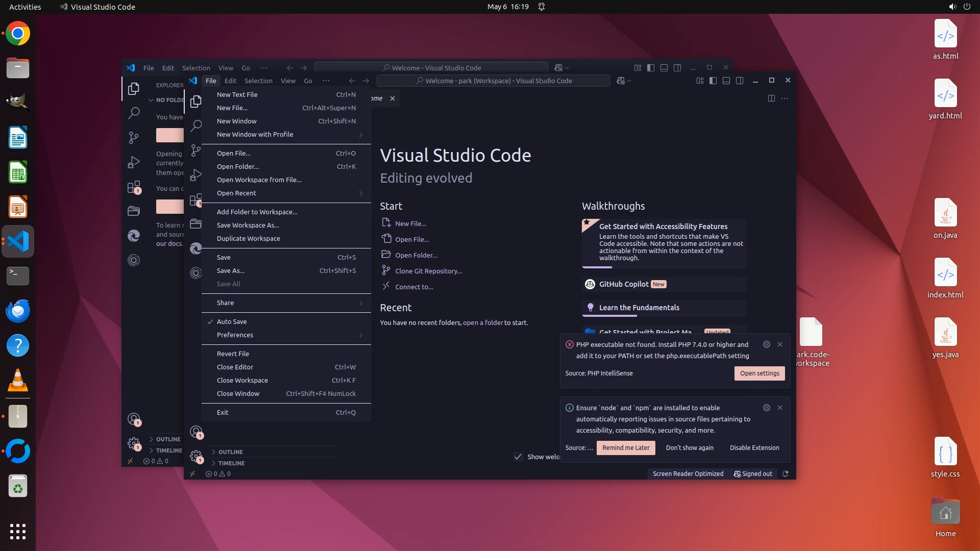Click the Copilot icon in front title bar
Image resolution: width=980 pixels, height=551 pixels.
621,81
